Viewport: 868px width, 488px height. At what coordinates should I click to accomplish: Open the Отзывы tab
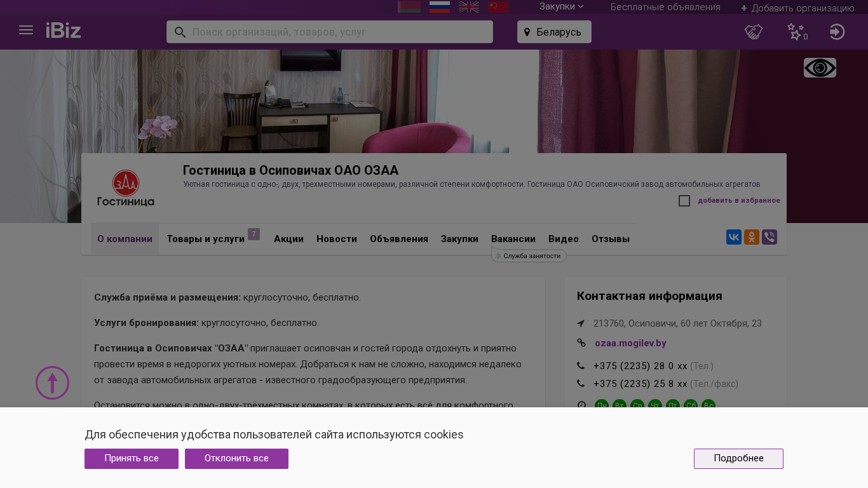(611, 239)
